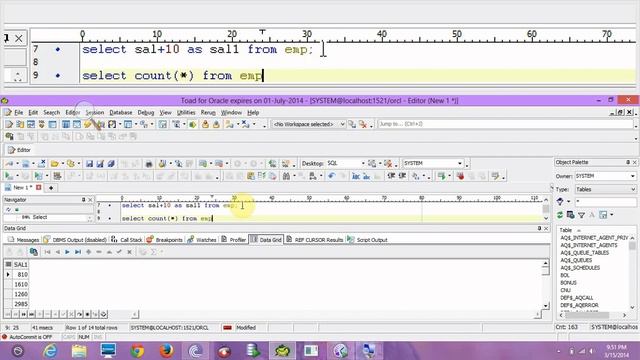Open the Desktop SQL dropdown
Image resolution: width=640 pixels, height=360 pixels.
[x=363, y=163]
